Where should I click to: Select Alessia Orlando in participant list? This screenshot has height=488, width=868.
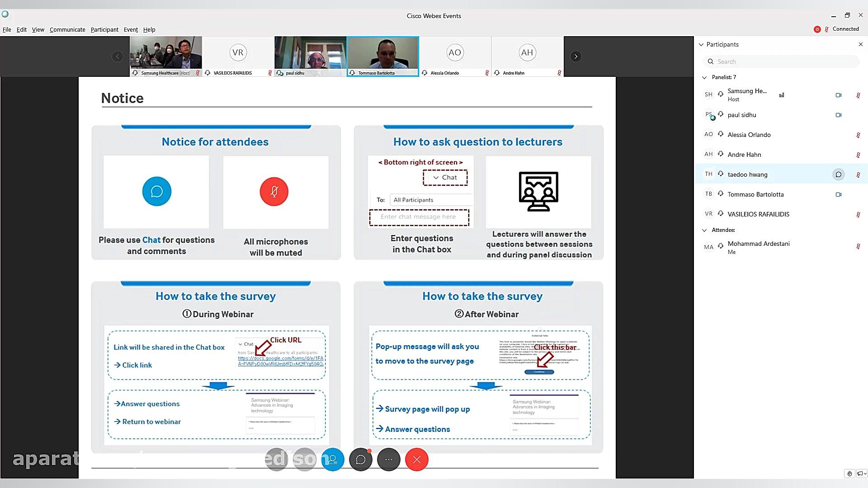click(781, 135)
